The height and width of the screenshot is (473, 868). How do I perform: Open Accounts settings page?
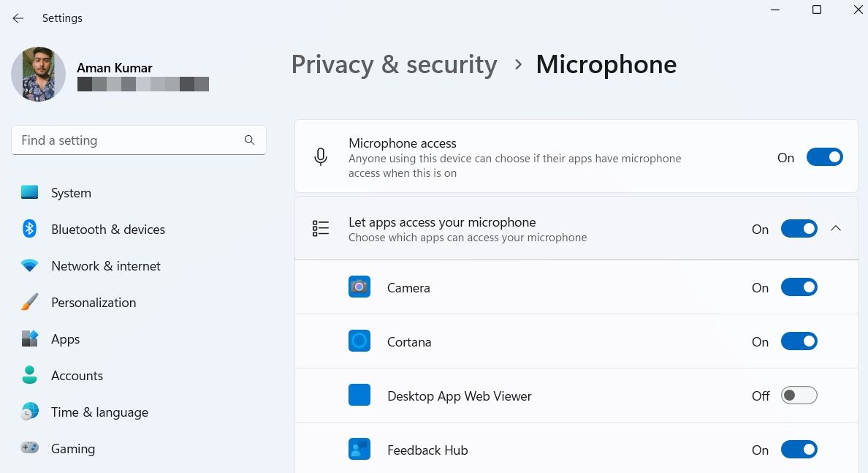[77, 376]
